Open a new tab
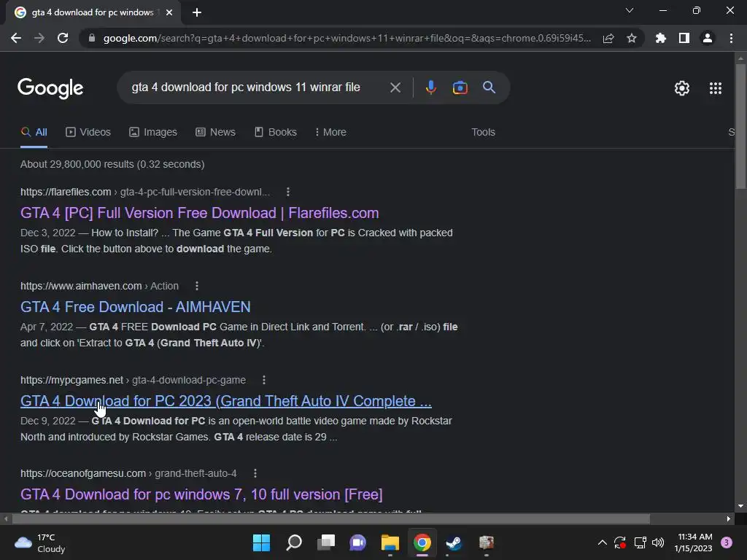 pyautogui.click(x=197, y=12)
